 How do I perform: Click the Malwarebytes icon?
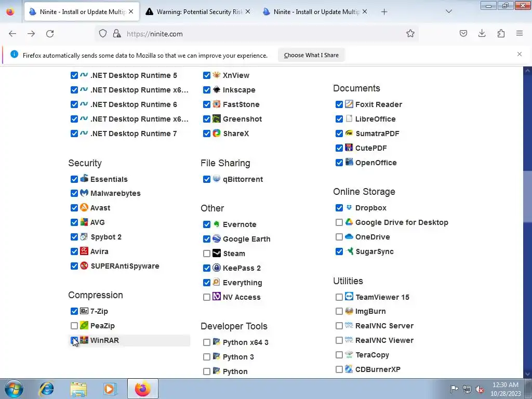click(x=84, y=193)
